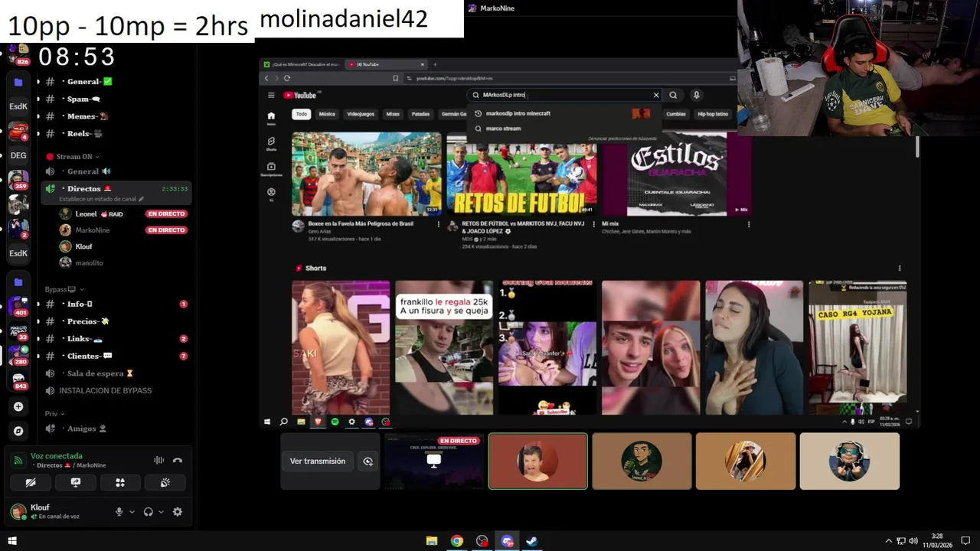Join the General voice channel
Screen dimensions: 980x551
(x=115, y=171)
